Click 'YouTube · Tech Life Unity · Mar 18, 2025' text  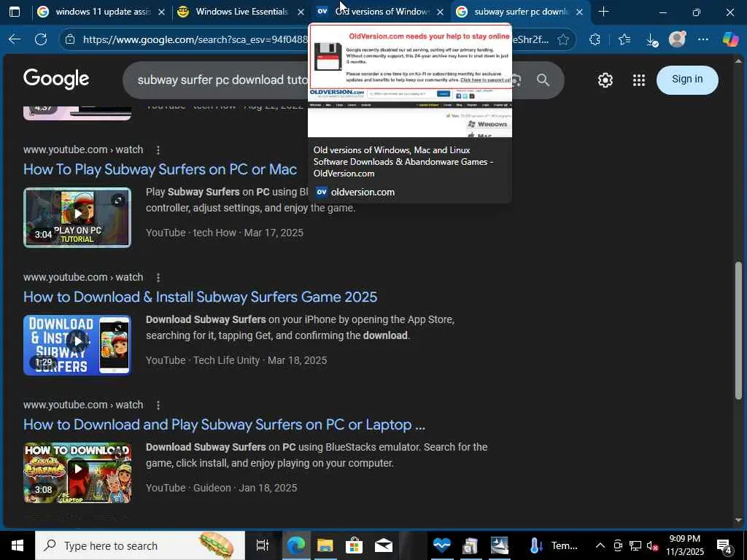pos(236,360)
